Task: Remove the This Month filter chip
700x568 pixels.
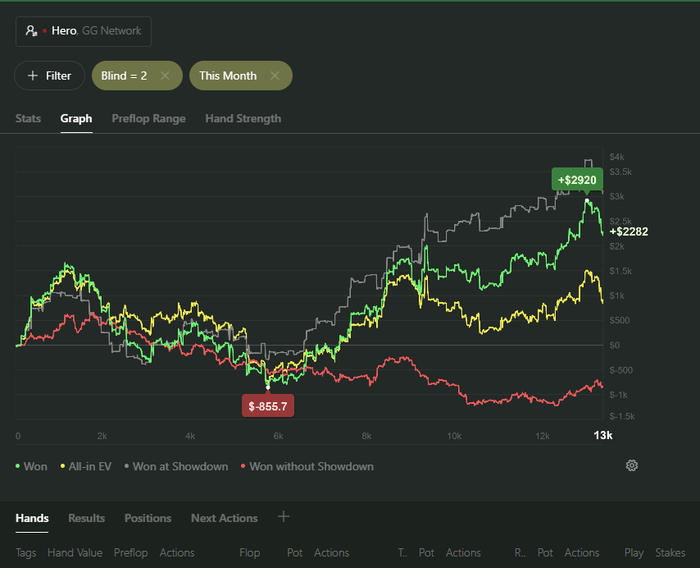Action: coord(275,76)
